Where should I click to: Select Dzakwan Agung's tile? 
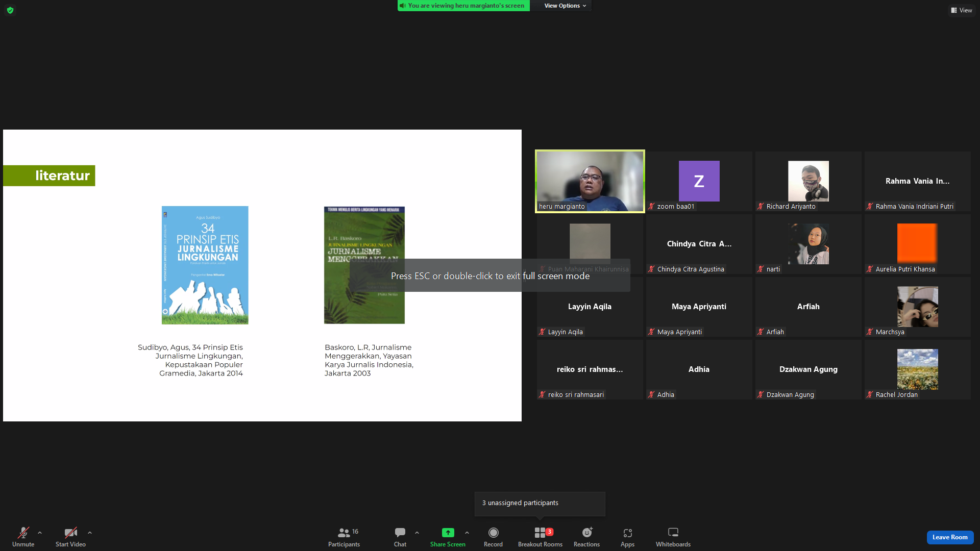(x=808, y=369)
